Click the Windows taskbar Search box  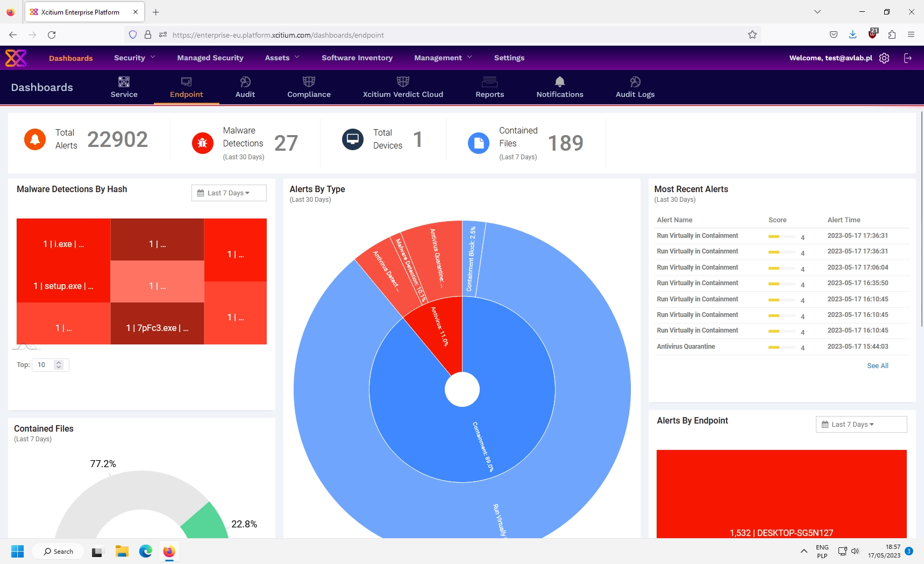58,552
